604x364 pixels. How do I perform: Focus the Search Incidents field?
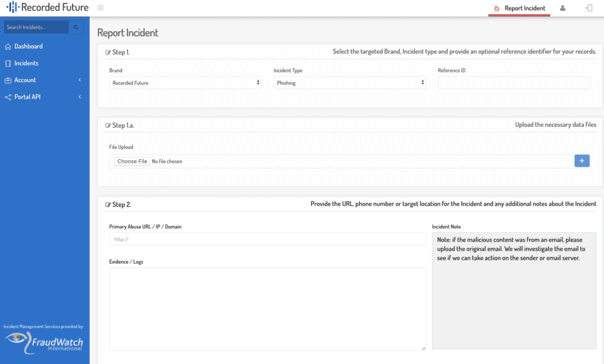click(37, 27)
